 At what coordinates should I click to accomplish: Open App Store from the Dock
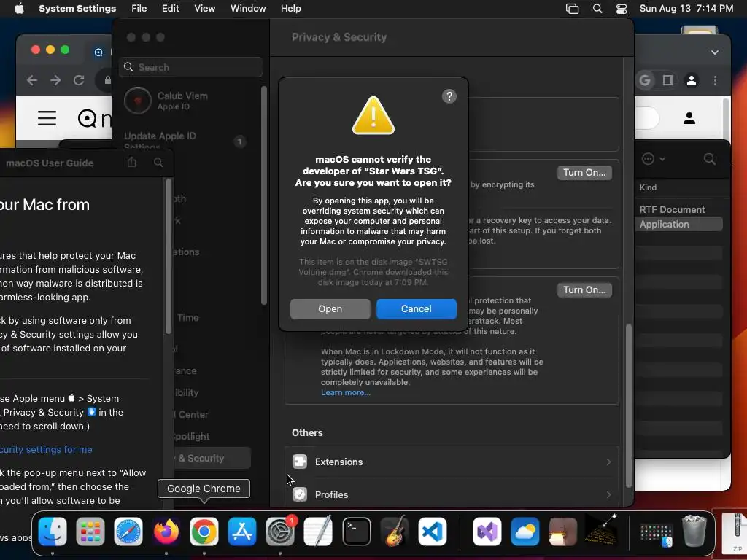tap(242, 532)
